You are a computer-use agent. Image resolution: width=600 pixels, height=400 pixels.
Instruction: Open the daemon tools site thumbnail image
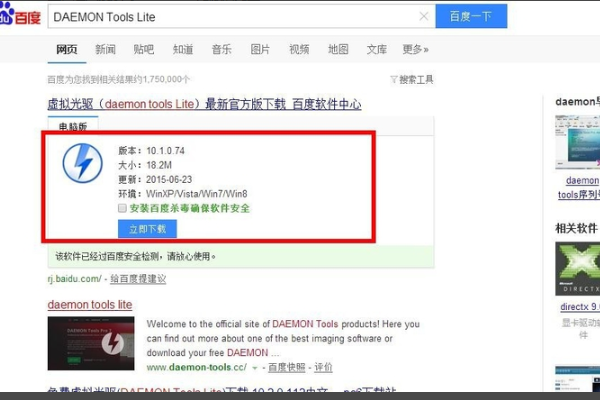click(91, 343)
